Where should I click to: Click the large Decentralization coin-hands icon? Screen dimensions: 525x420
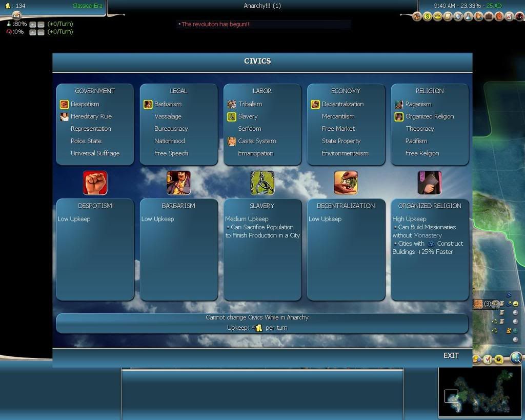346,183
